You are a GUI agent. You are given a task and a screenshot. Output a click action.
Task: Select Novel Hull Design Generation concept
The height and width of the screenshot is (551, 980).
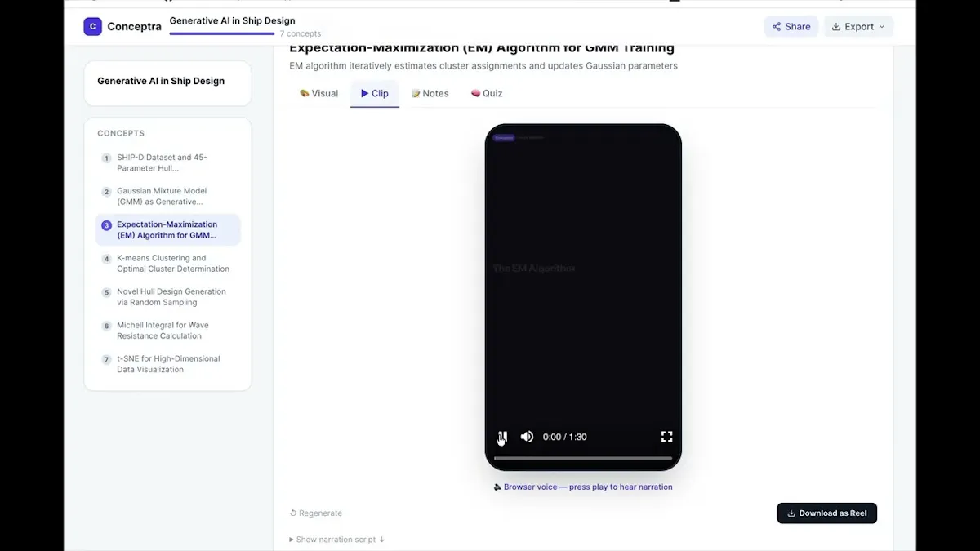pyautogui.click(x=167, y=296)
